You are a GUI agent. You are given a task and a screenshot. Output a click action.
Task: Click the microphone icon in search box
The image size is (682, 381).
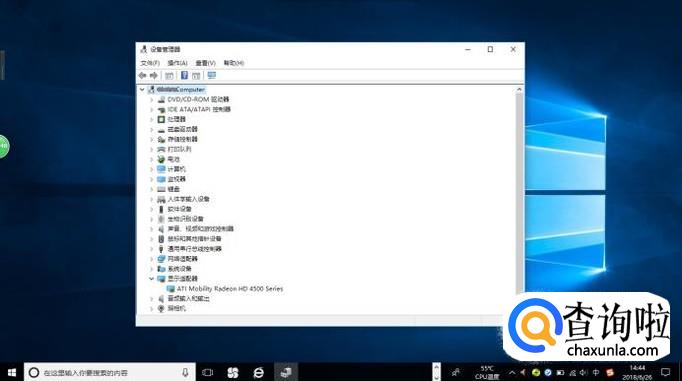point(185,373)
